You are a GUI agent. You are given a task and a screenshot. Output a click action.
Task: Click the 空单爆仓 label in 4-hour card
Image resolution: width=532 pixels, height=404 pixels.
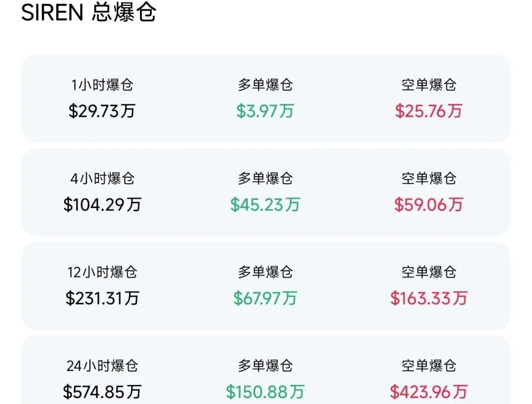tap(429, 179)
